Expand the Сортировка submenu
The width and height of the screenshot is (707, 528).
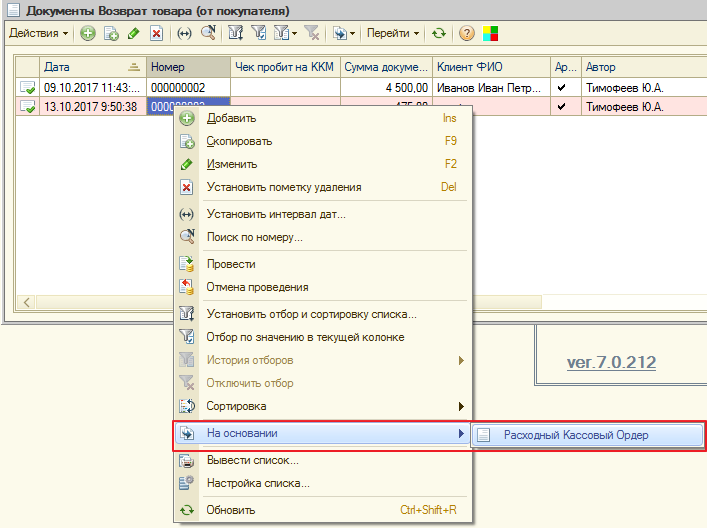point(323,406)
